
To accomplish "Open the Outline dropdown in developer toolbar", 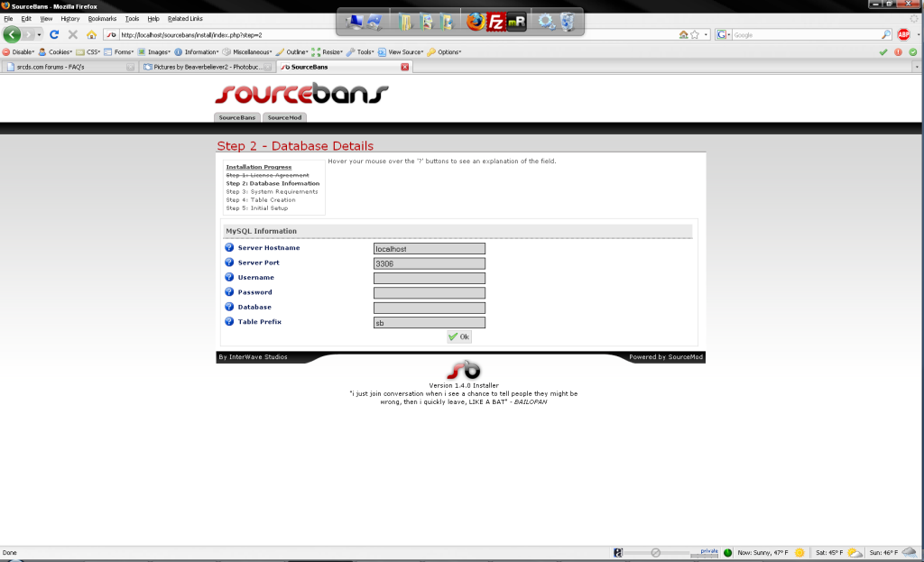I will pos(291,51).
